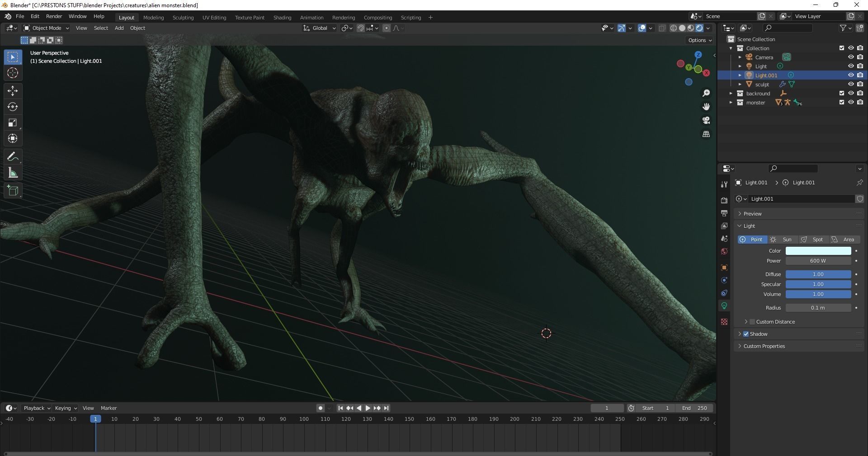Image resolution: width=868 pixels, height=456 pixels.
Task: Open the Render menu
Action: pos(54,16)
